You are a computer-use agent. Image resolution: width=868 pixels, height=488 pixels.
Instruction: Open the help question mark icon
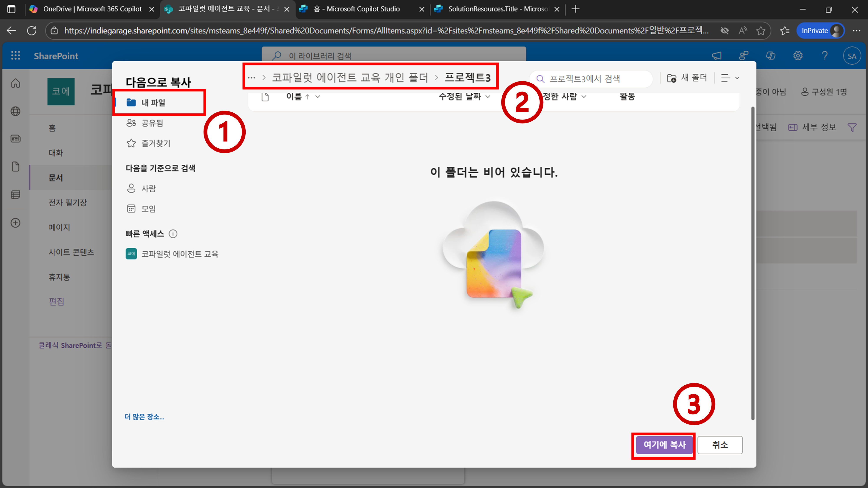click(x=825, y=56)
